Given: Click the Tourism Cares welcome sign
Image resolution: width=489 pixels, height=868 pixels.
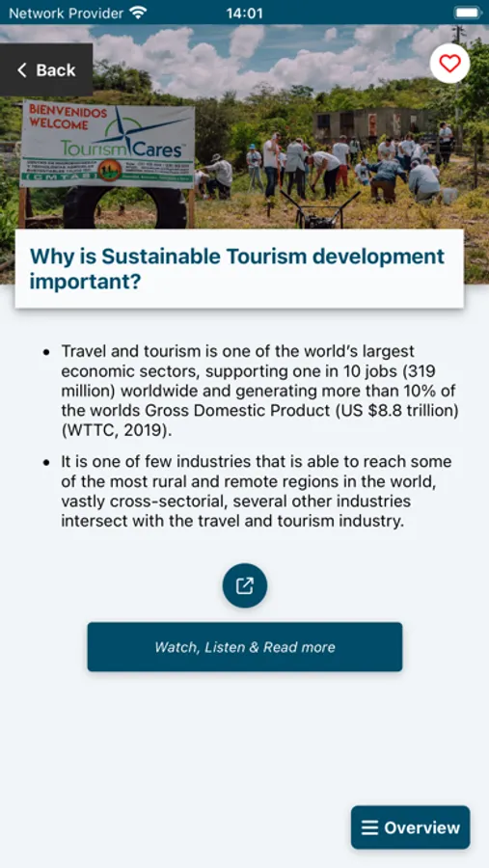Looking at the screenshot, I should pyautogui.click(x=108, y=144).
